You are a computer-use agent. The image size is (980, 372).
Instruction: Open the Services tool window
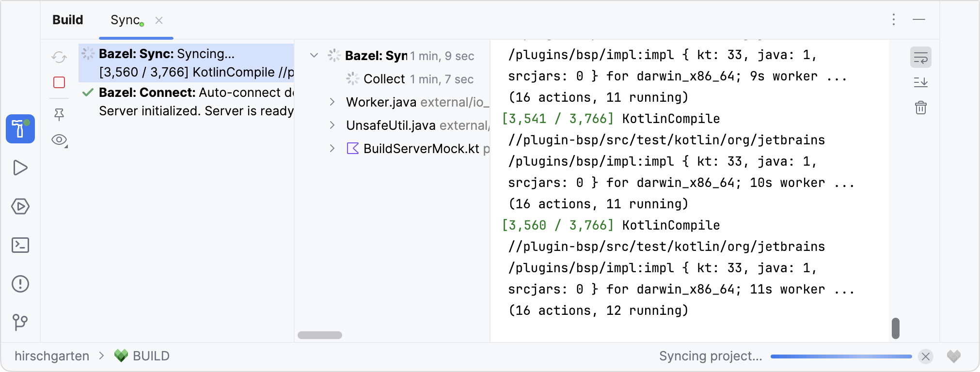(20, 206)
